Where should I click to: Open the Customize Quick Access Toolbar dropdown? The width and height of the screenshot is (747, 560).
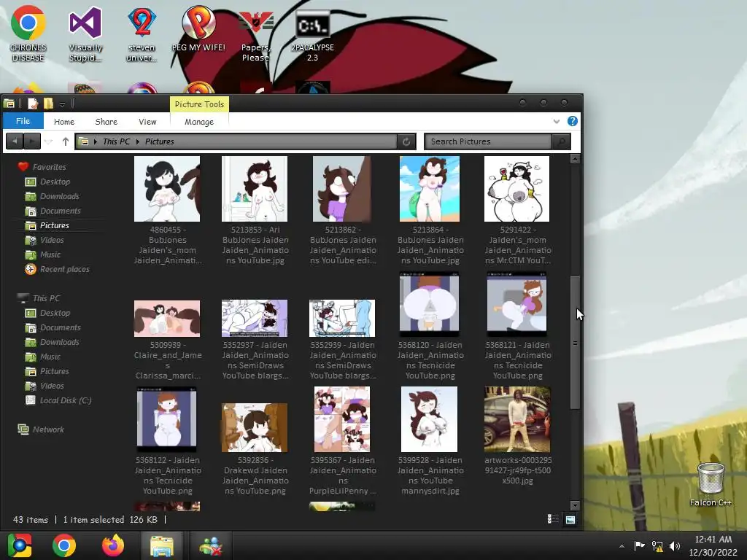coord(63,104)
